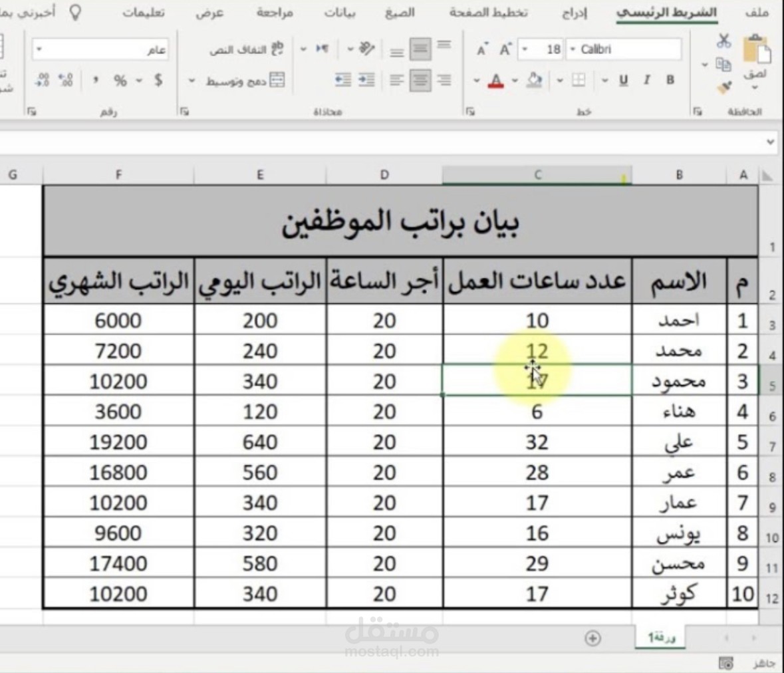Toggle align text left
The height and width of the screenshot is (673, 784).
397,80
